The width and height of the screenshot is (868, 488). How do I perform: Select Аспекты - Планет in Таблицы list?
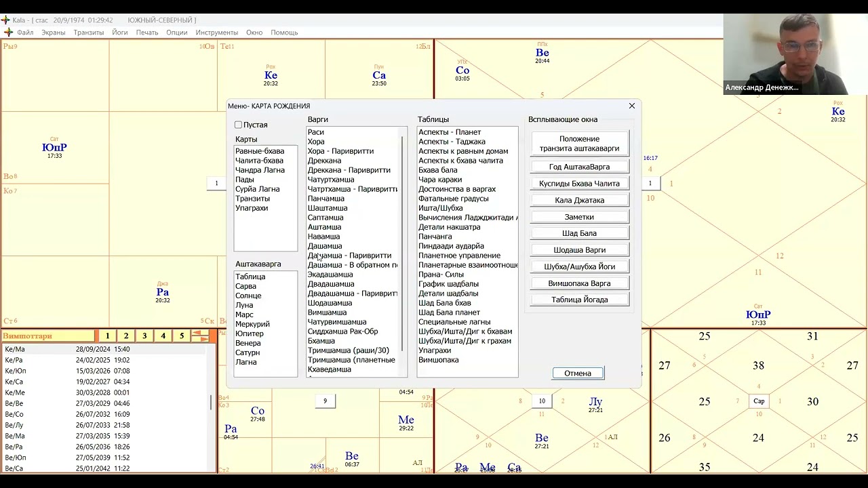click(450, 132)
